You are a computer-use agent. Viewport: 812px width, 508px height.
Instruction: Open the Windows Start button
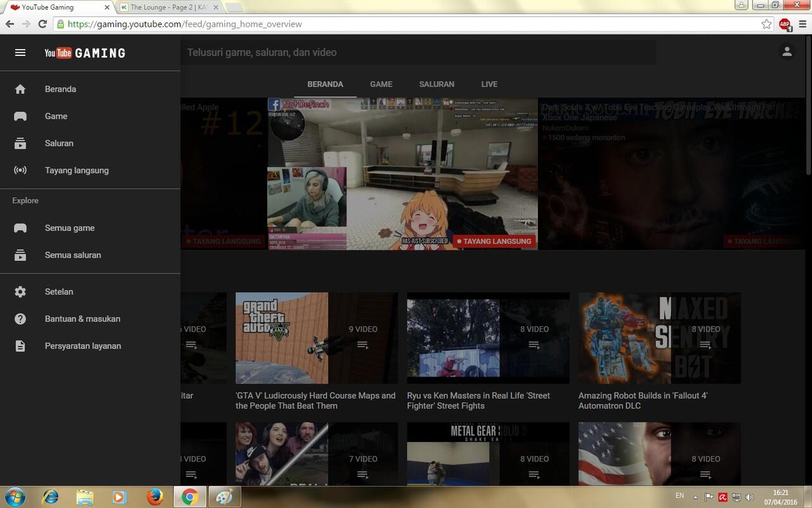(15, 497)
